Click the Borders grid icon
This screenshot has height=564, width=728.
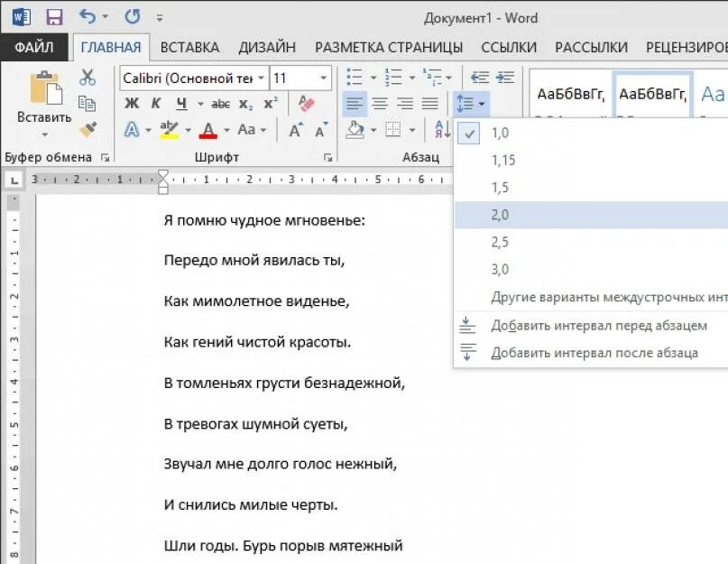pos(393,130)
